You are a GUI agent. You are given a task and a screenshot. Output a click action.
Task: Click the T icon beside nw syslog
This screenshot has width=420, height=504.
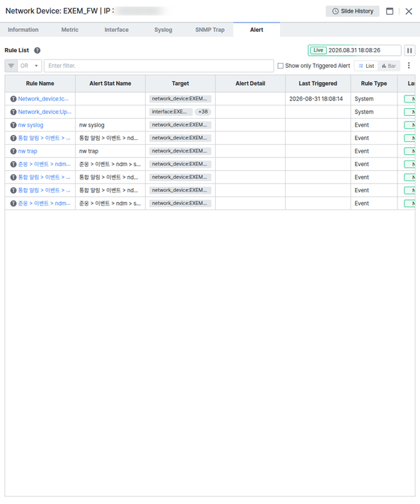click(x=13, y=125)
